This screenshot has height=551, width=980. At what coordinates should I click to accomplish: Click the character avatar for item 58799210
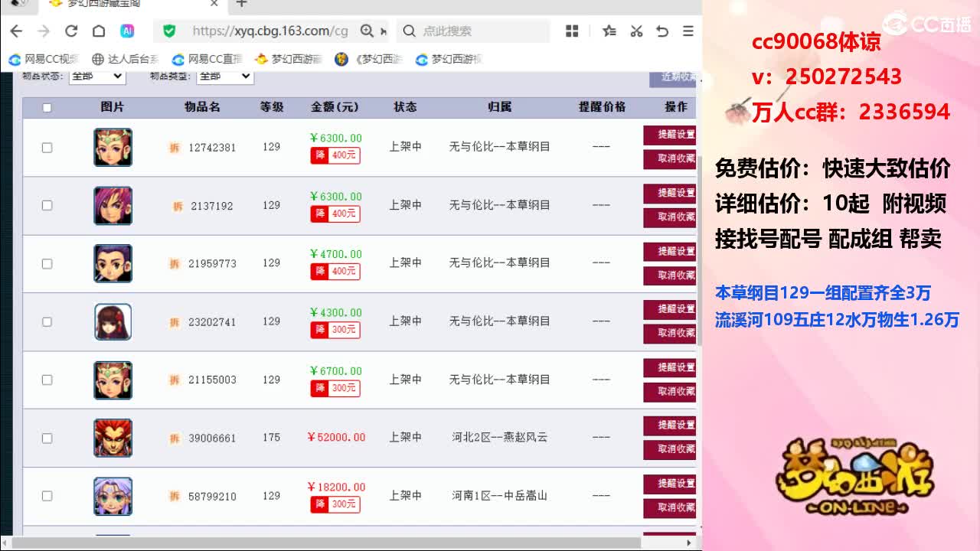click(113, 496)
